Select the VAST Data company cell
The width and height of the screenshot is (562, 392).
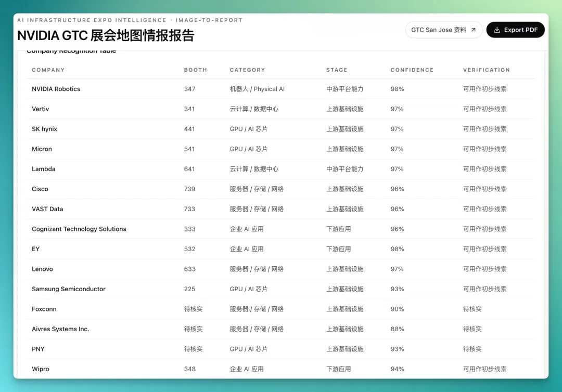47,209
